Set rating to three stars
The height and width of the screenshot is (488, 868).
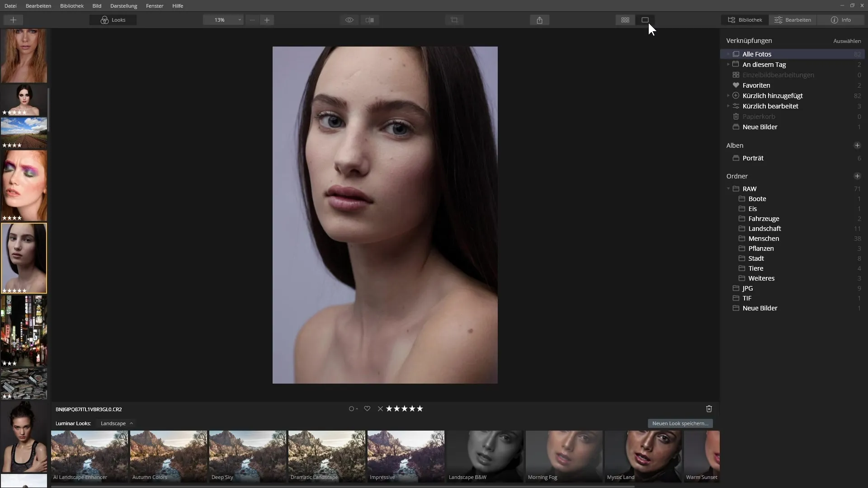click(x=404, y=408)
